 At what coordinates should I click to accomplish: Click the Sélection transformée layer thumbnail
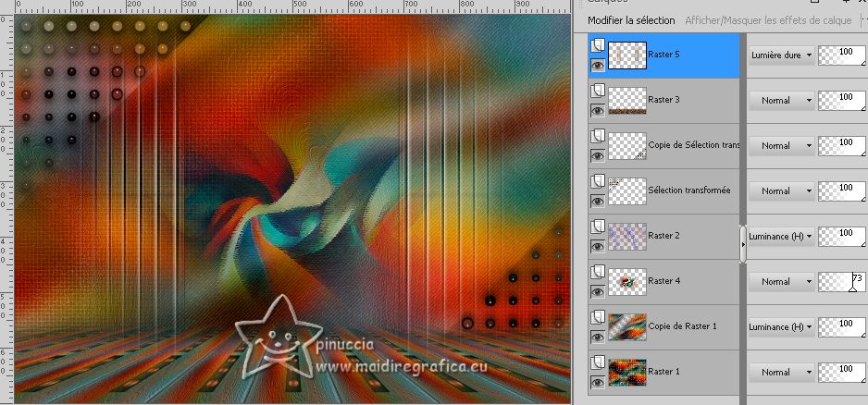click(x=627, y=191)
